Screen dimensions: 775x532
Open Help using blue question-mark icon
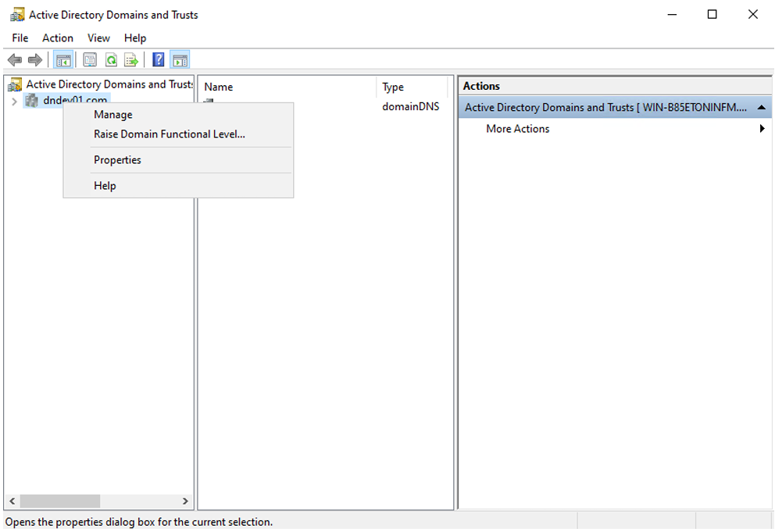158,60
